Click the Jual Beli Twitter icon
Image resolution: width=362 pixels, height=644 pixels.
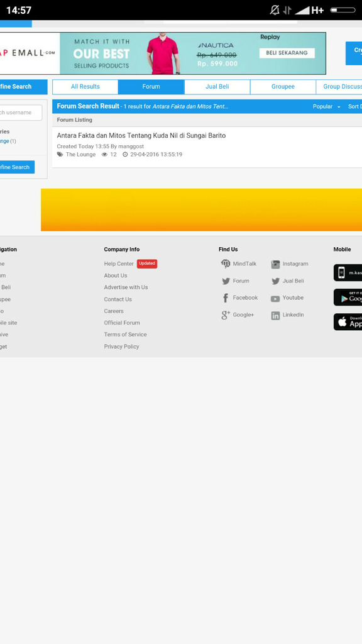[275, 281]
